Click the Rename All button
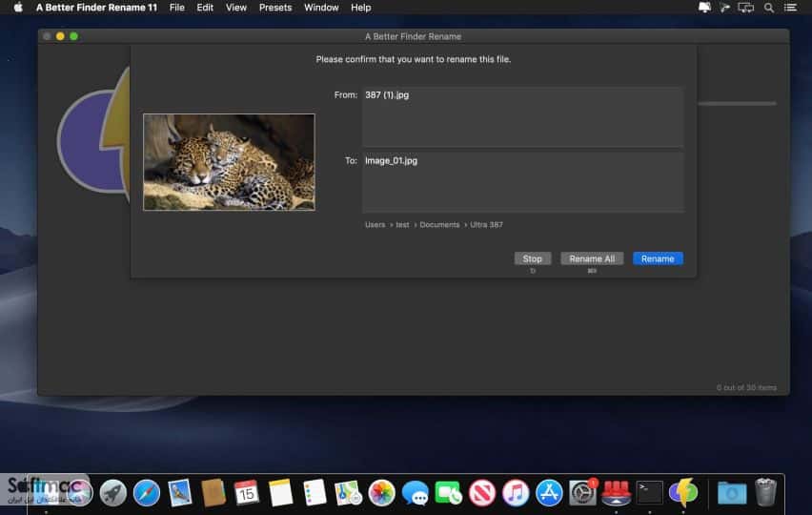This screenshot has width=812, height=515. click(592, 258)
